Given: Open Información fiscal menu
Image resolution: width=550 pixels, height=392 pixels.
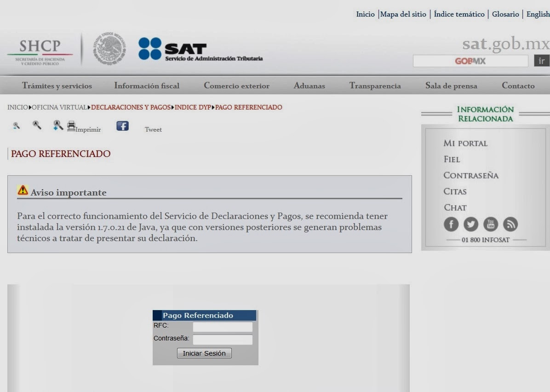Looking at the screenshot, I should 147,86.
